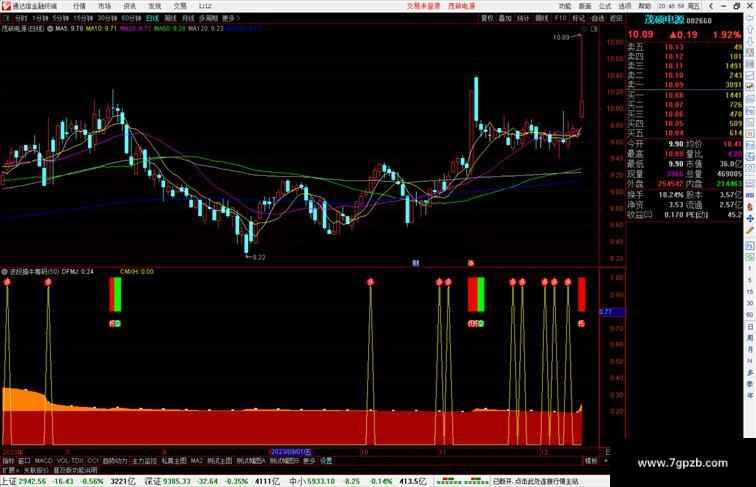Click the indicator settings icon beside 波段擒牛筹码
The height and width of the screenshot is (487, 756).
click(5, 272)
